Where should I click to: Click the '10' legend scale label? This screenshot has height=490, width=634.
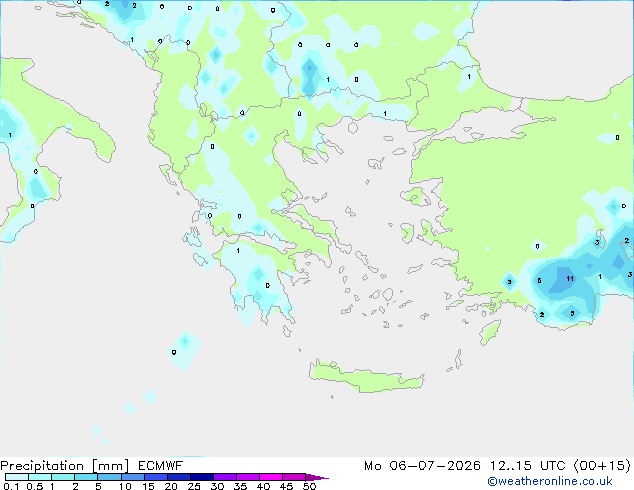coord(125,486)
